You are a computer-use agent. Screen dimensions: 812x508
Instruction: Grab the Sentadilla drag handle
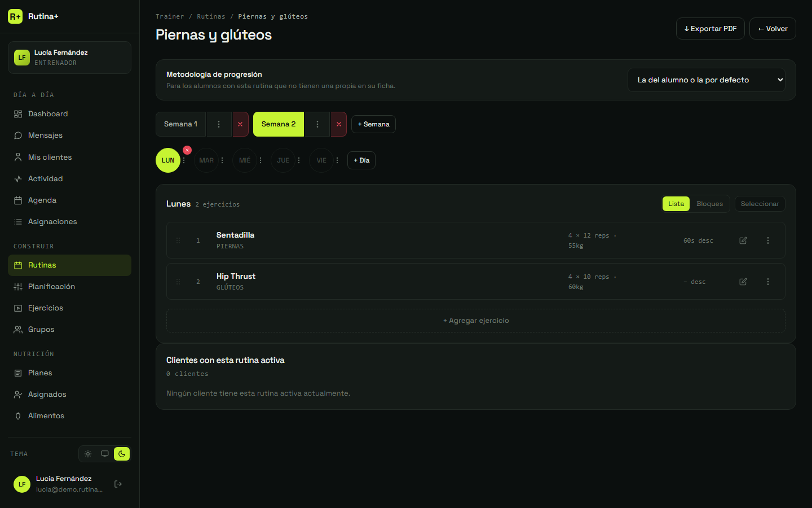[178, 240]
